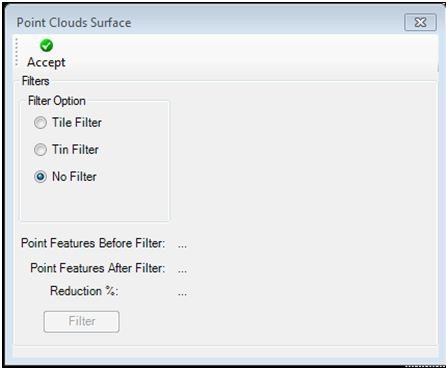Click the Accept text in toolbar

point(46,62)
